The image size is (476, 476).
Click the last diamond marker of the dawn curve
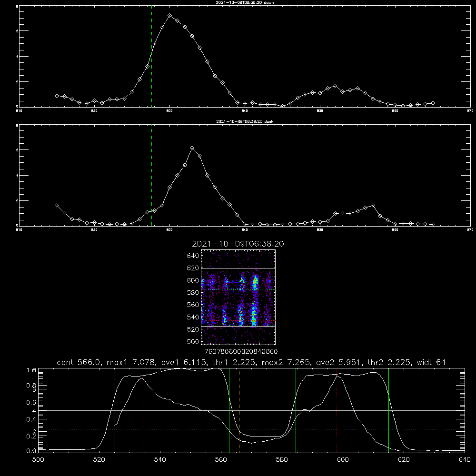[x=433, y=103]
